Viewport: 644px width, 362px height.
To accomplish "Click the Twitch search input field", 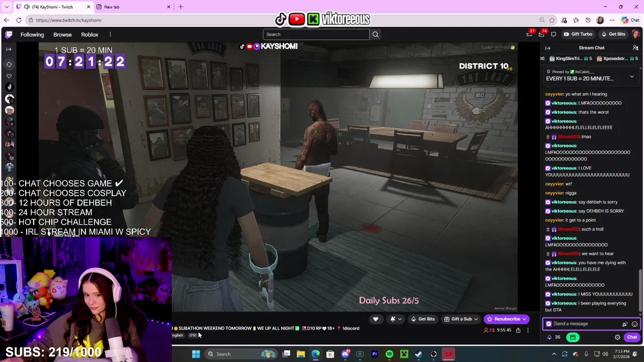I will [316, 34].
